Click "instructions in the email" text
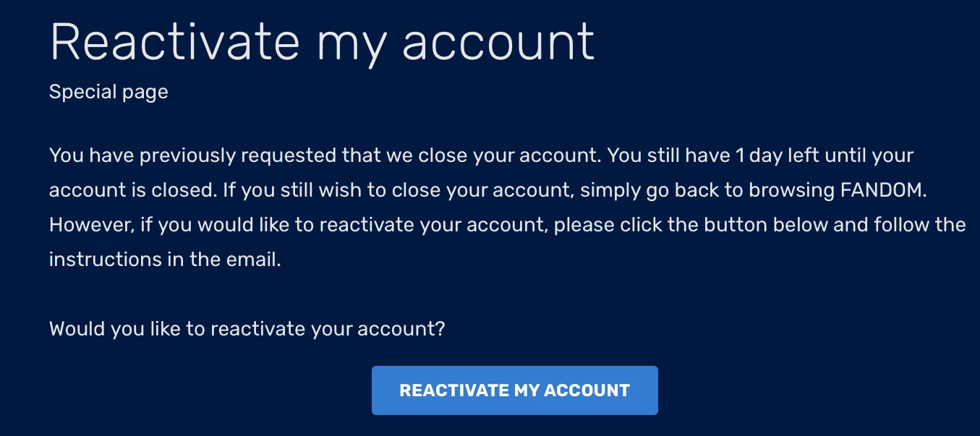Screen dimensions: 980x436 click(164, 260)
